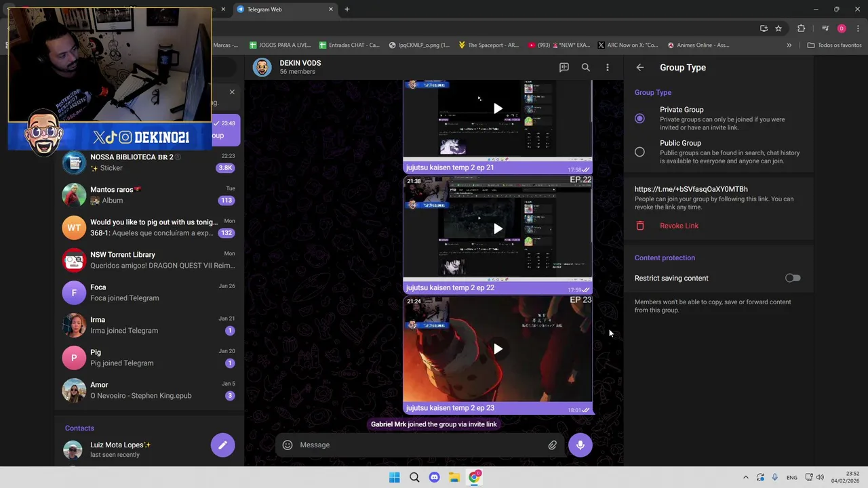Image resolution: width=868 pixels, height=488 pixels.
Task: Open ARC Now on X bookmark
Action: [628, 45]
